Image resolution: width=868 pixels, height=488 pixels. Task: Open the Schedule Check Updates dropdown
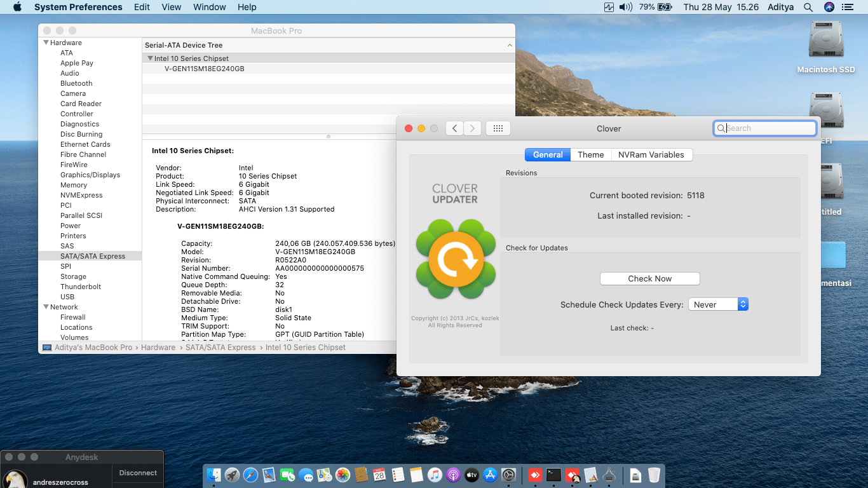click(718, 304)
